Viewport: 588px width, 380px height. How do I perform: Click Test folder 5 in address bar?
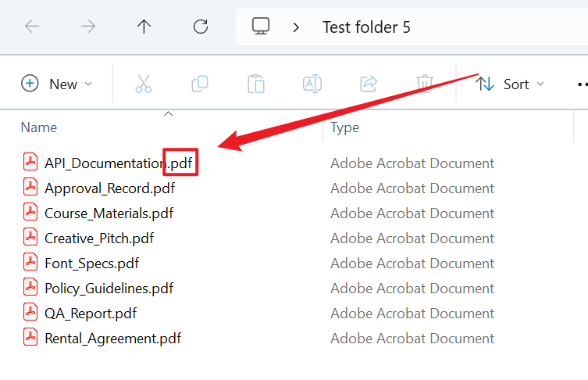click(x=366, y=27)
